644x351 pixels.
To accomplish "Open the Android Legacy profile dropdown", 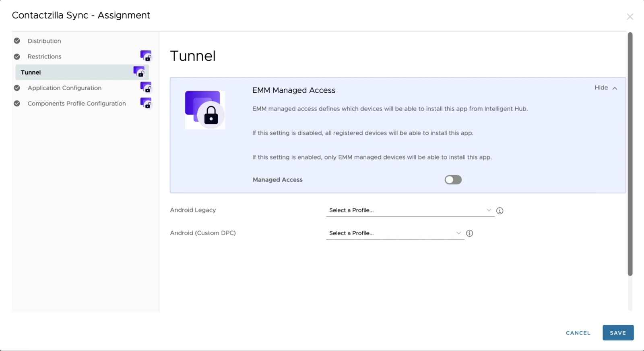I will coord(410,210).
